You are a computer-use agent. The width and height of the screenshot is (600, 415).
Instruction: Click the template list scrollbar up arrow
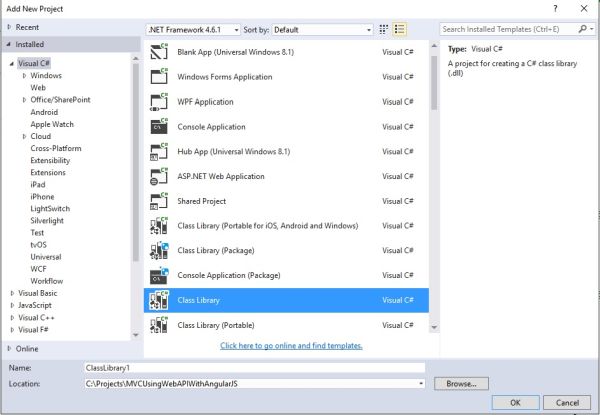click(434, 46)
